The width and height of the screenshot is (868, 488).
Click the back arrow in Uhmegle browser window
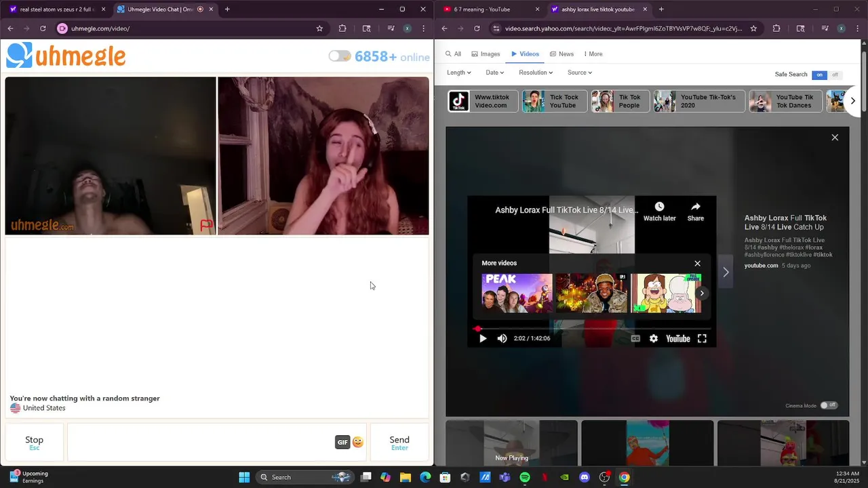(10, 28)
